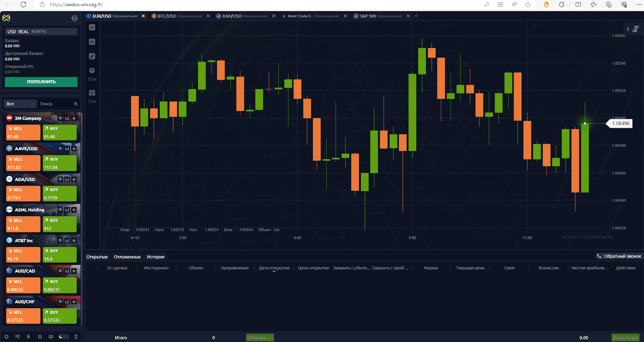The image size is (644, 342).
Task: Open settings hexagon icon in bottom bar
Action: [6, 337]
